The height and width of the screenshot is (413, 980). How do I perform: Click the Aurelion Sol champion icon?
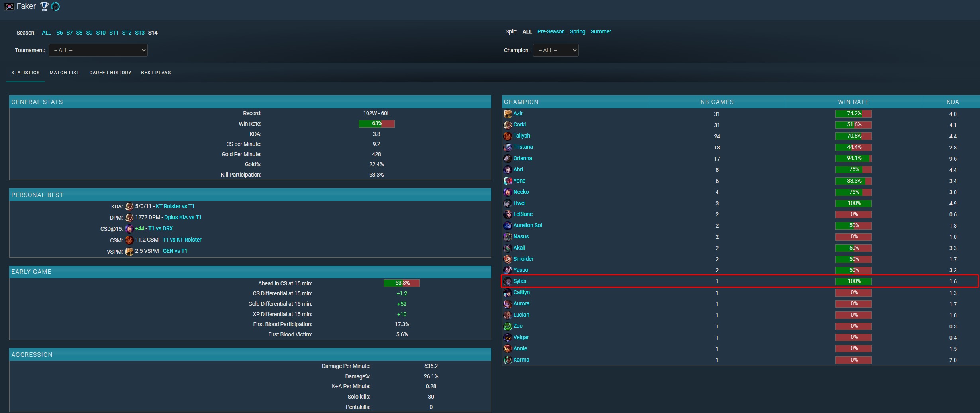(x=508, y=226)
